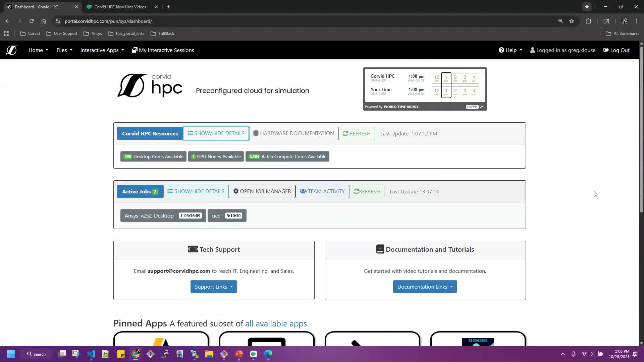Select the Ansys_v252_Desktop job

(x=163, y=216)
